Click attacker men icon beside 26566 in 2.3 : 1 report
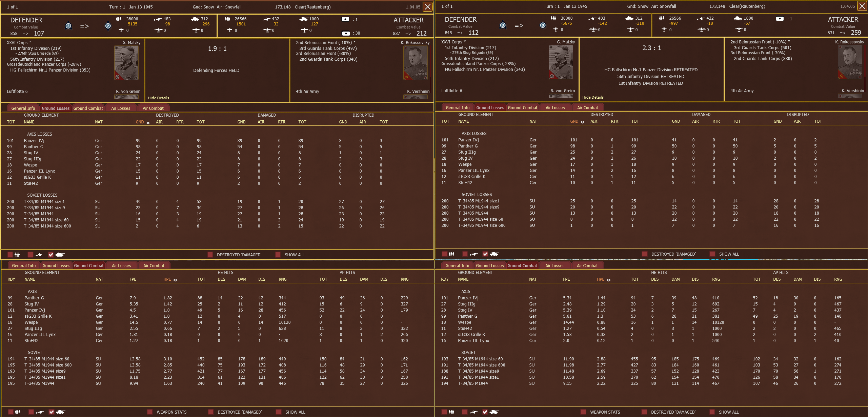 coord(662,18)
